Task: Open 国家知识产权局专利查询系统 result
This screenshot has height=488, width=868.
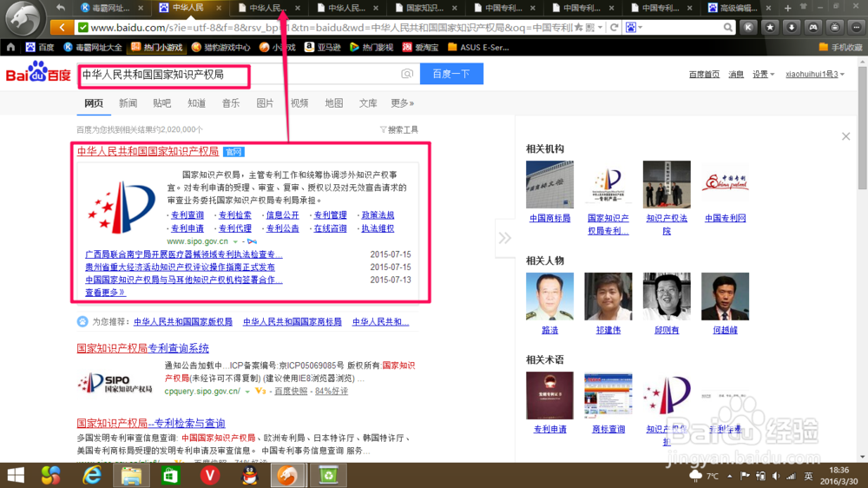Action: tap(143, 348)
